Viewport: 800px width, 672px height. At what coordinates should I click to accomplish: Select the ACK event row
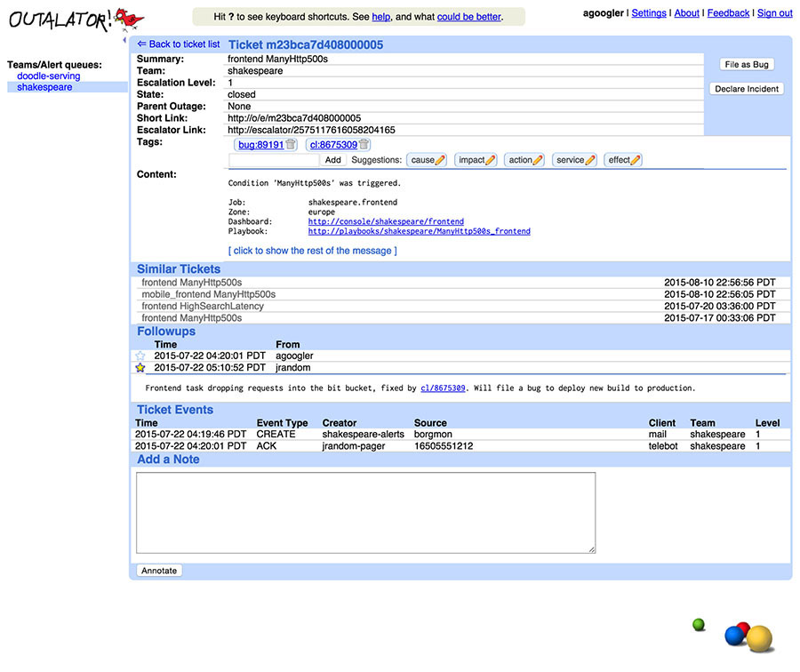460,446
